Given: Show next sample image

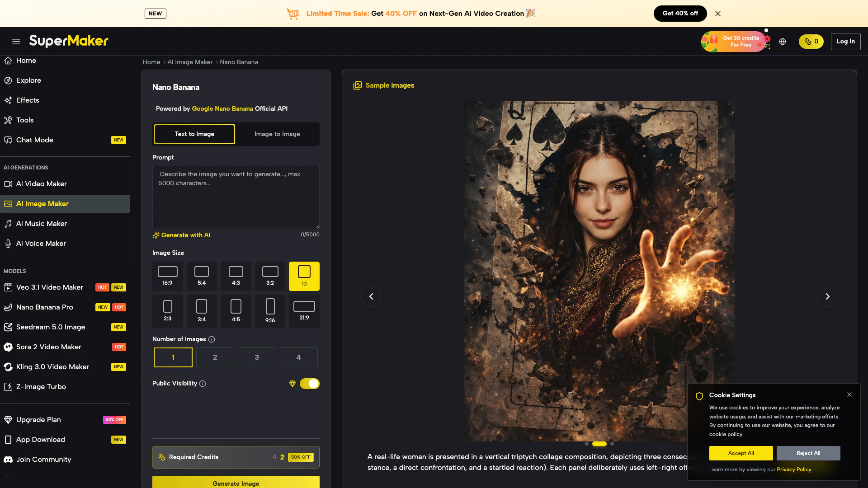Looking at the screenshot, I should point(827,296).
